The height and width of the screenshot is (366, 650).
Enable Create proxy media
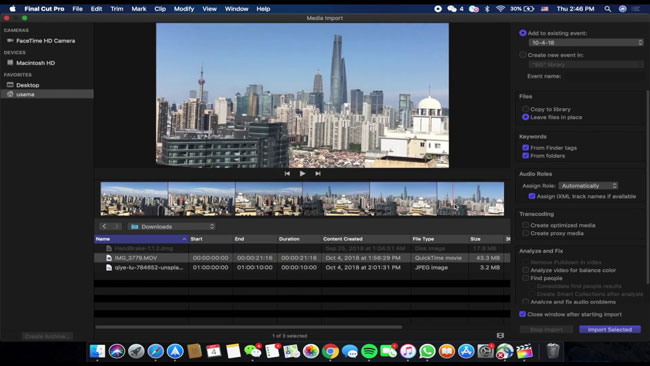click(x=526, y=233)
